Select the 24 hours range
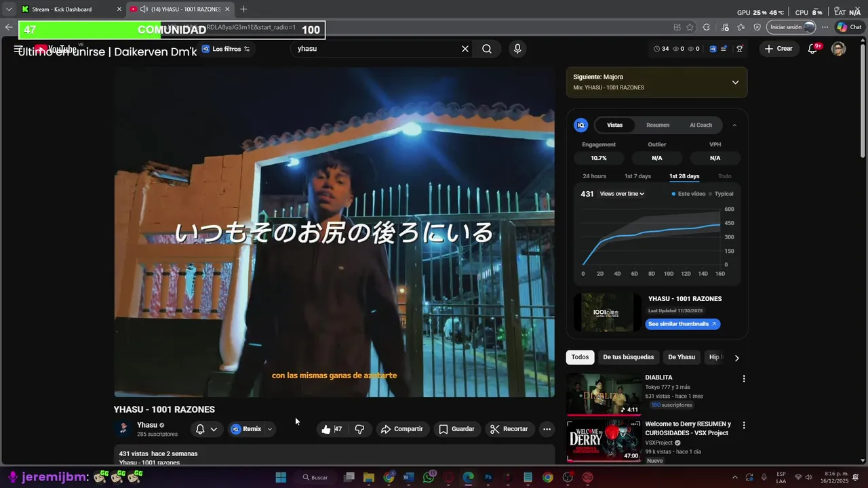This screenshot has height=488, width=868. [x=595, y=176]
